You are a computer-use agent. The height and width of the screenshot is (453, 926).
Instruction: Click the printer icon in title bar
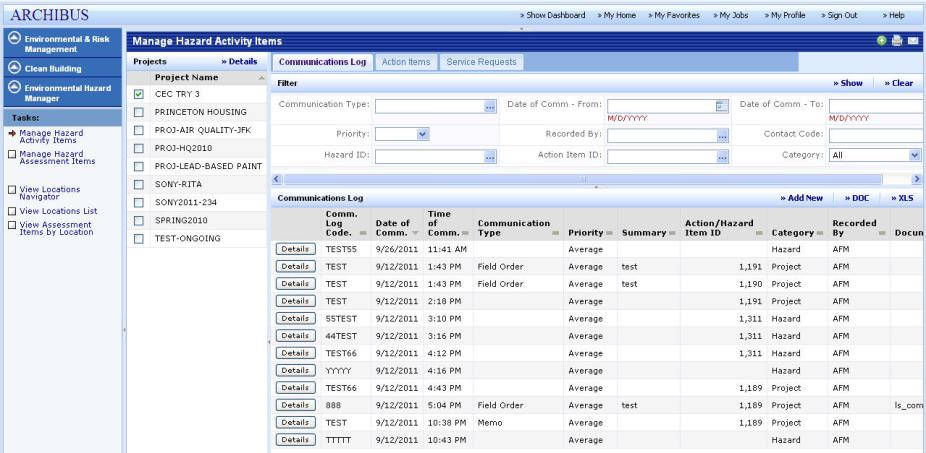897,41
